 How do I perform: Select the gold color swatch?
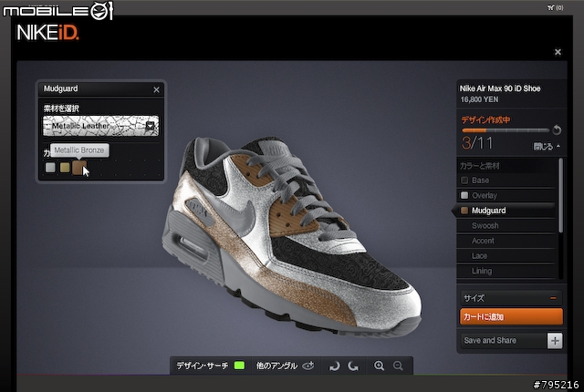tap(65, 168)
